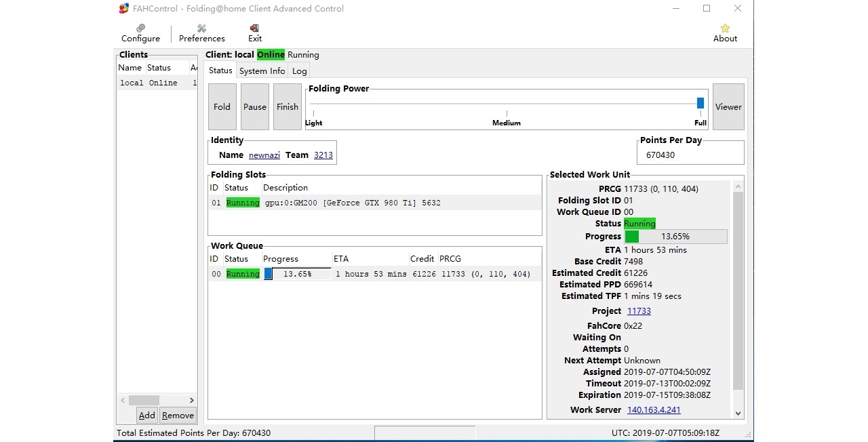This screenshot has width=868, height=442.
Task: Click the Base Credit value 7498
Action: [633, 262]
